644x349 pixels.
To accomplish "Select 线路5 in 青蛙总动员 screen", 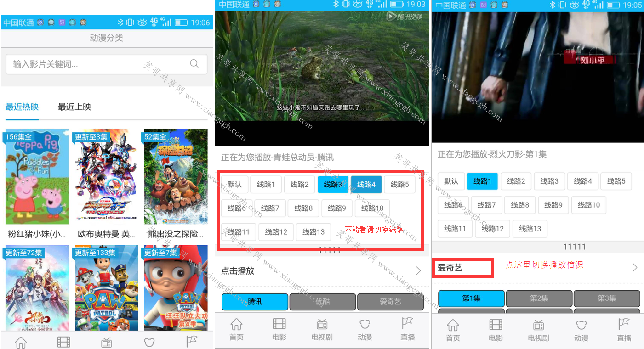I will pyautogui.click(x=400, y=185).
